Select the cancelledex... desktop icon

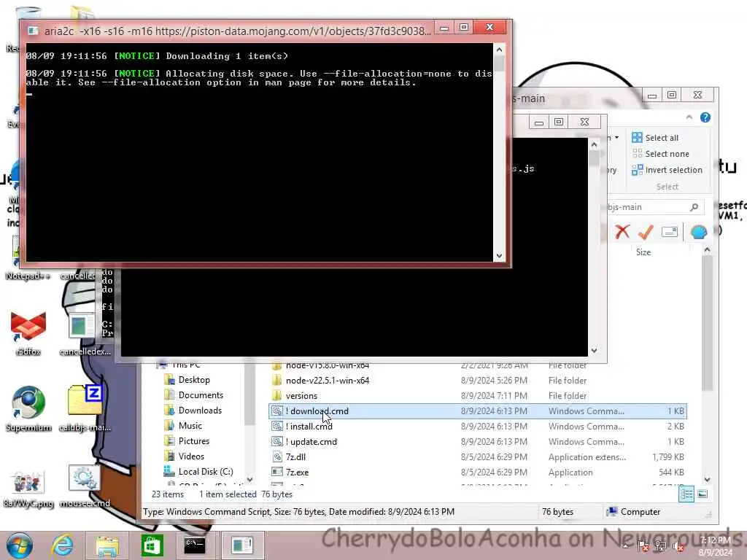[85, 333]
